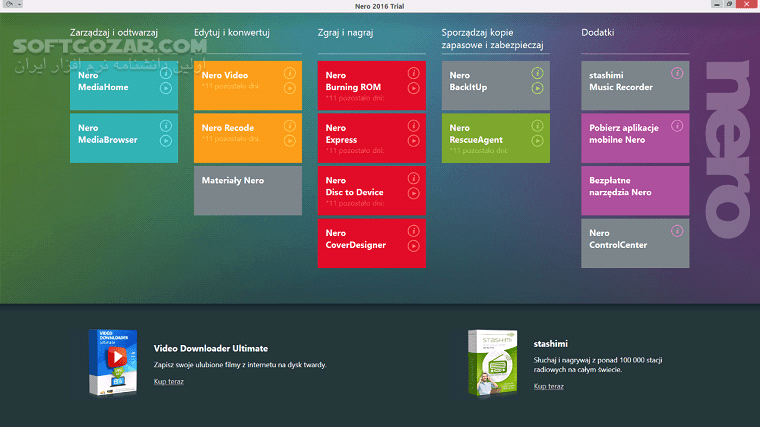Open Bezpłatne narzędzia Nero tile

(x=635, y=191)
